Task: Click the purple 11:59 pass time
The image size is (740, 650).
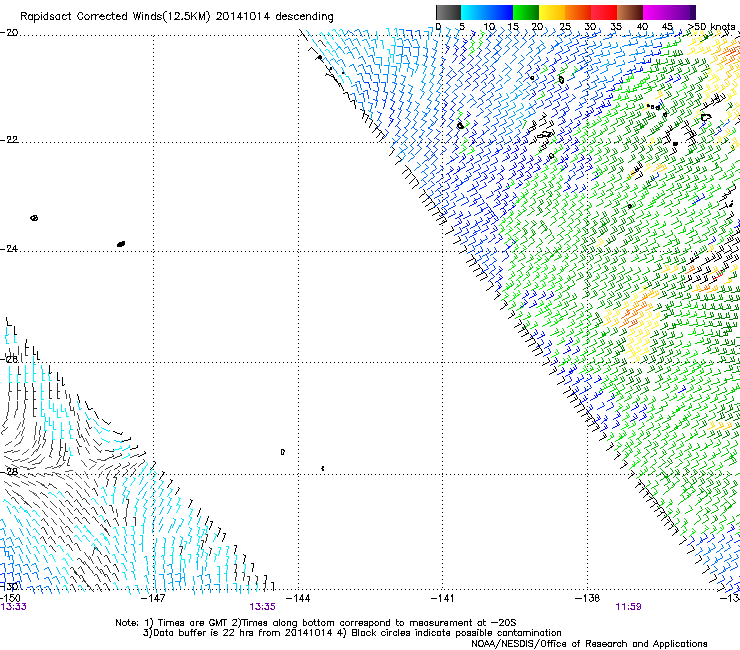Action: [x=629, y=607]
